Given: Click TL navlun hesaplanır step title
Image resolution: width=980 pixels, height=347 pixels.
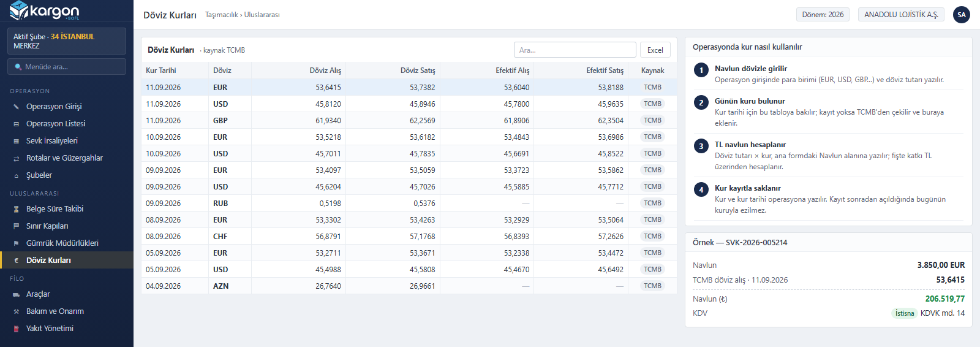Looking at the screenshot, I should point(750,145).
